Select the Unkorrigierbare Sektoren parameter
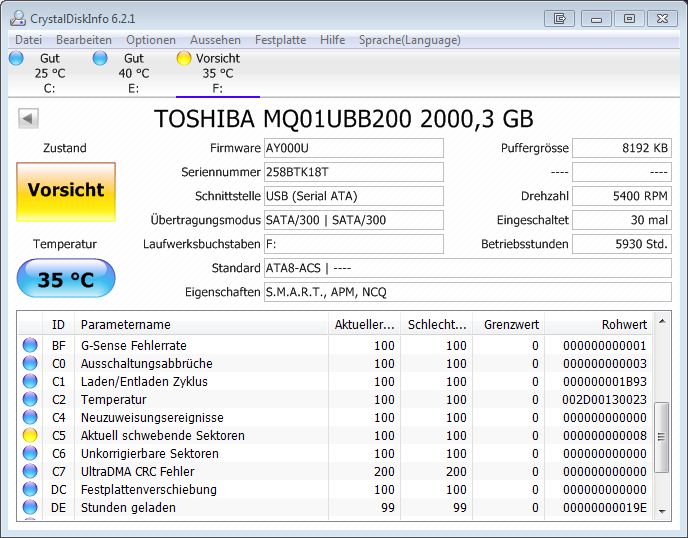688x538 pixels. coord(150,454)
